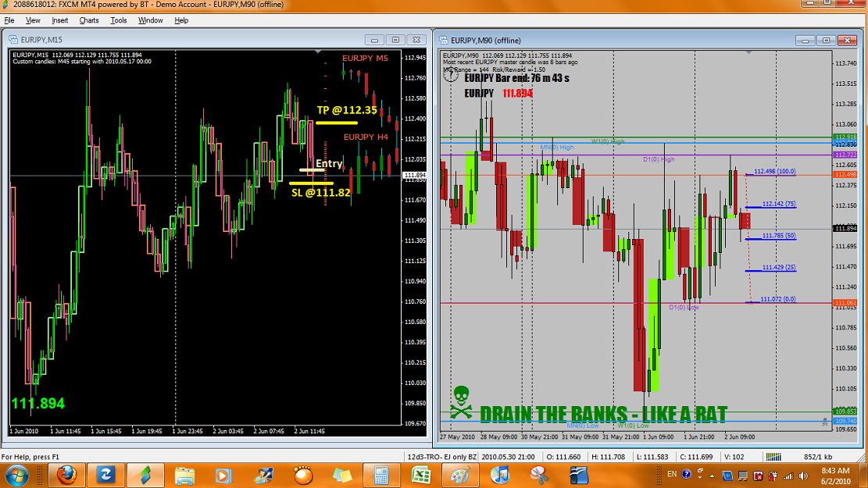The height and width of the screenshot is (488, 868).
Task: Open the blue sync app taskbar icon
Action: tap(105, 476)
